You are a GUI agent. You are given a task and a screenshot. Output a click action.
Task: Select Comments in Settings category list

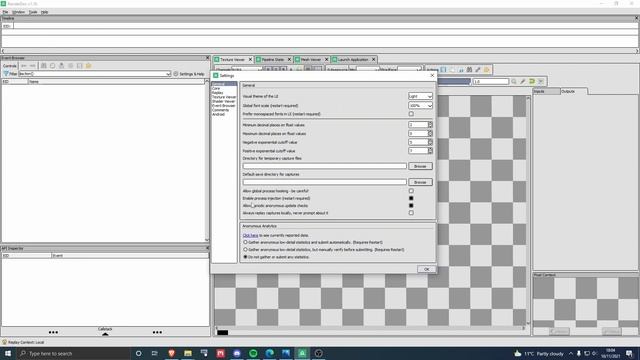pos(220,110)
